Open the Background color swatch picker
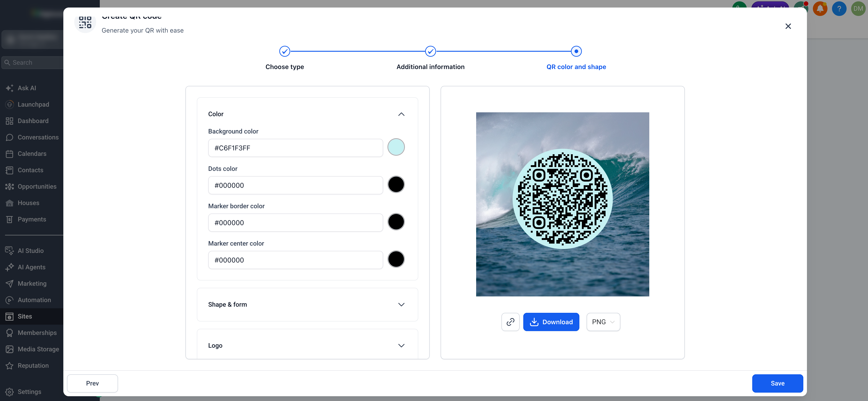The image size is (868, 401). click(x=396, y=147)
